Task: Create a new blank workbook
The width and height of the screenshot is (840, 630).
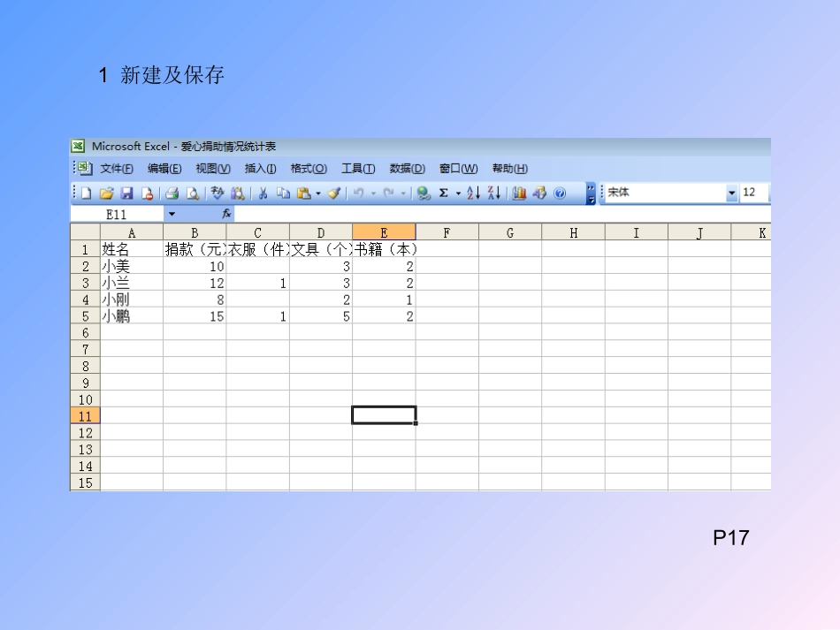Action: coord(87,194)
